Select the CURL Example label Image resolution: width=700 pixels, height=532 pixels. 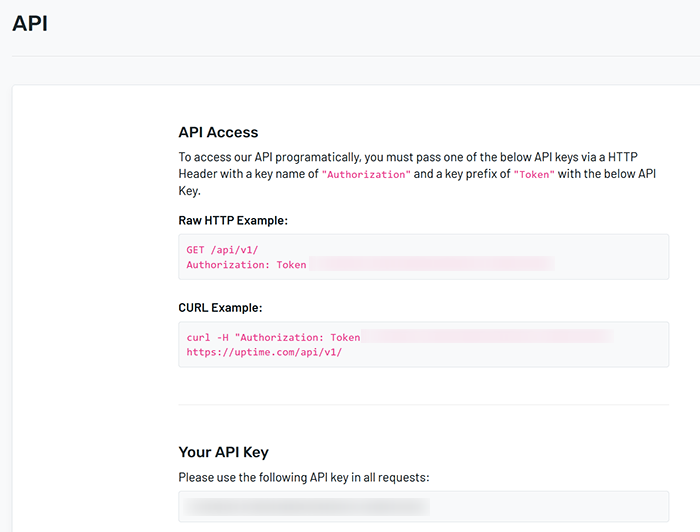pos(220,308)
